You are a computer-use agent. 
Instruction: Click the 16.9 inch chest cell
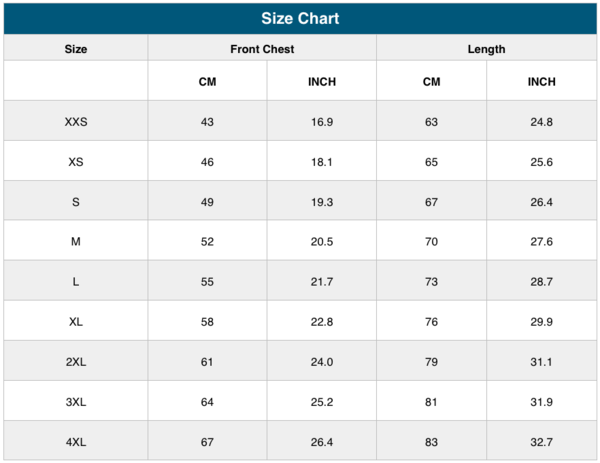point(322,122)
